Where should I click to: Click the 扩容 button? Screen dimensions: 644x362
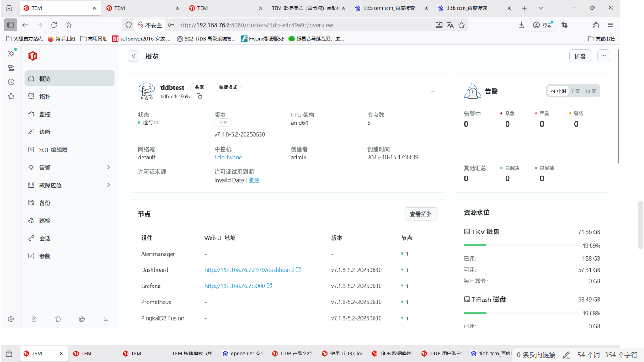[580, 56]
